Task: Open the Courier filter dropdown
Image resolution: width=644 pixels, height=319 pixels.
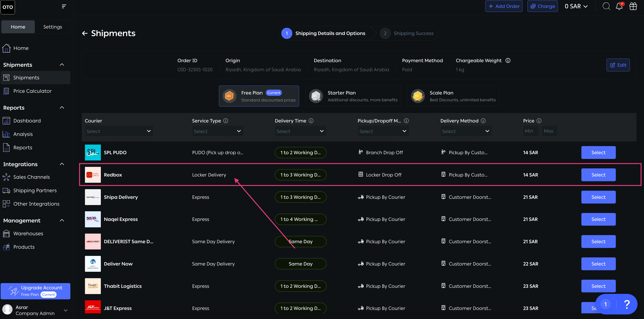Action: coord(119,131)
